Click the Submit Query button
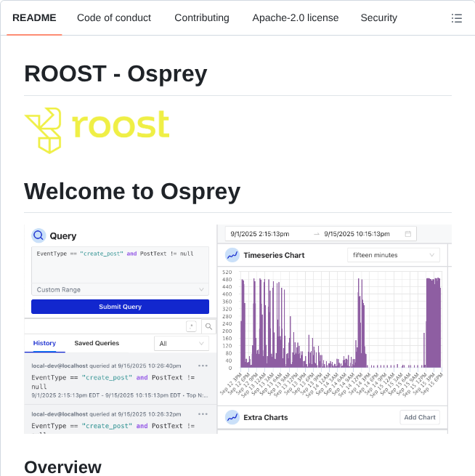 120,307
